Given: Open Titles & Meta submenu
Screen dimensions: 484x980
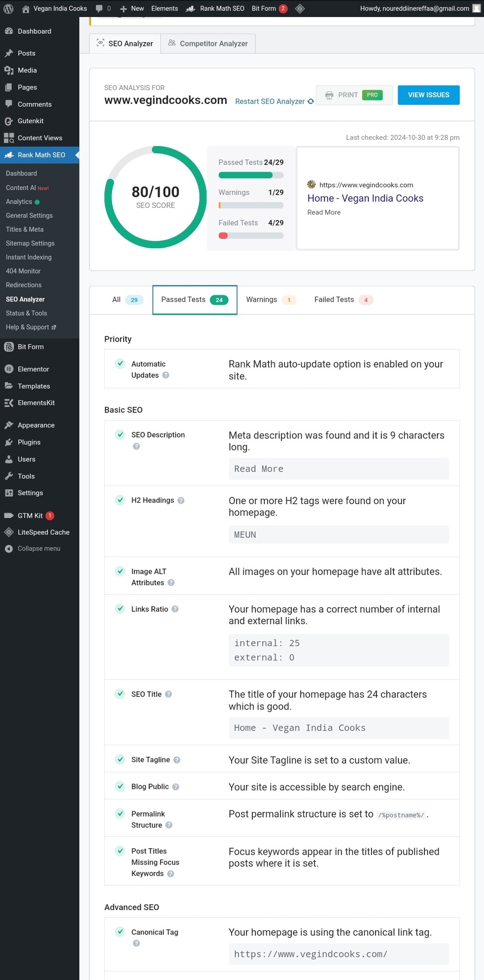Looking at the screenshot, I should pyautogui.click(x=25, y=229).
